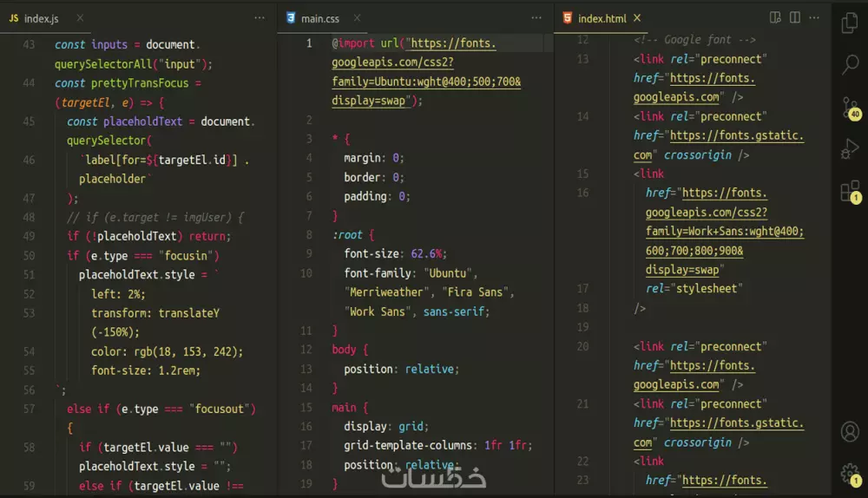Follow the Work+Sans font URL link
This screenshot has width=868, height=498.
725,232
